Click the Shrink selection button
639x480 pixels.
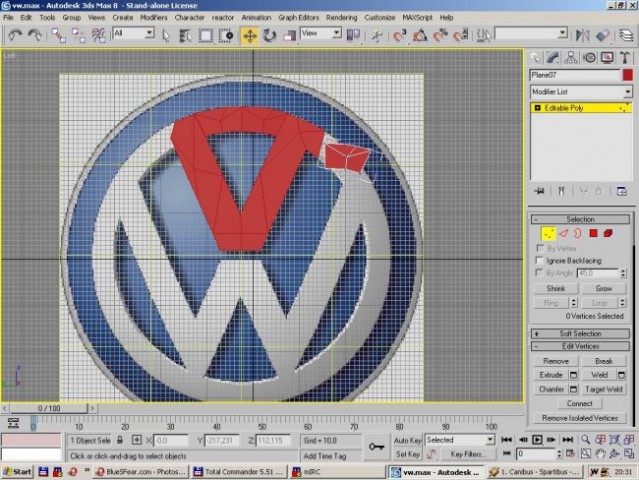pyautogui.click(x=556, y=288)
